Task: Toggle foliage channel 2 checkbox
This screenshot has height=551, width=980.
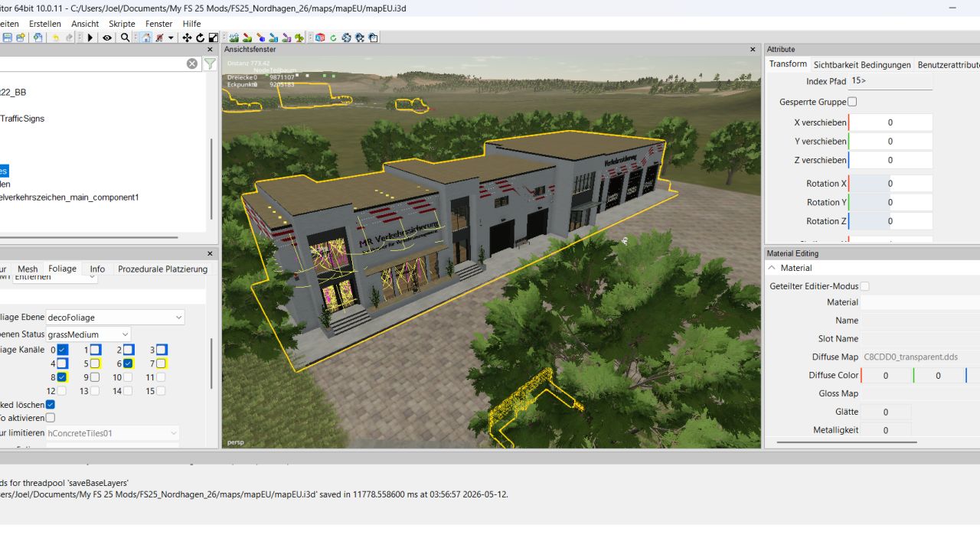Action: [x=129, y=350]
